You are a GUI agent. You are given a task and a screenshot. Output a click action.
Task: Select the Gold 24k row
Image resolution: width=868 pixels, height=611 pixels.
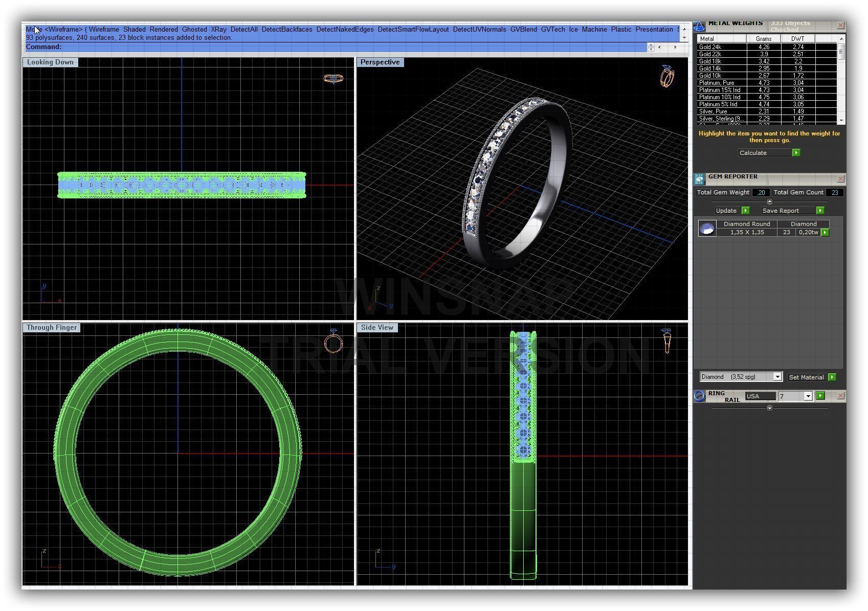[x=767, y=47]
